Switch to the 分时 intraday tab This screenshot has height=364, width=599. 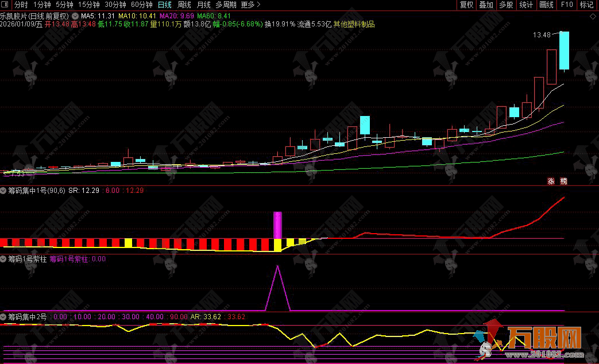point(21,5)
